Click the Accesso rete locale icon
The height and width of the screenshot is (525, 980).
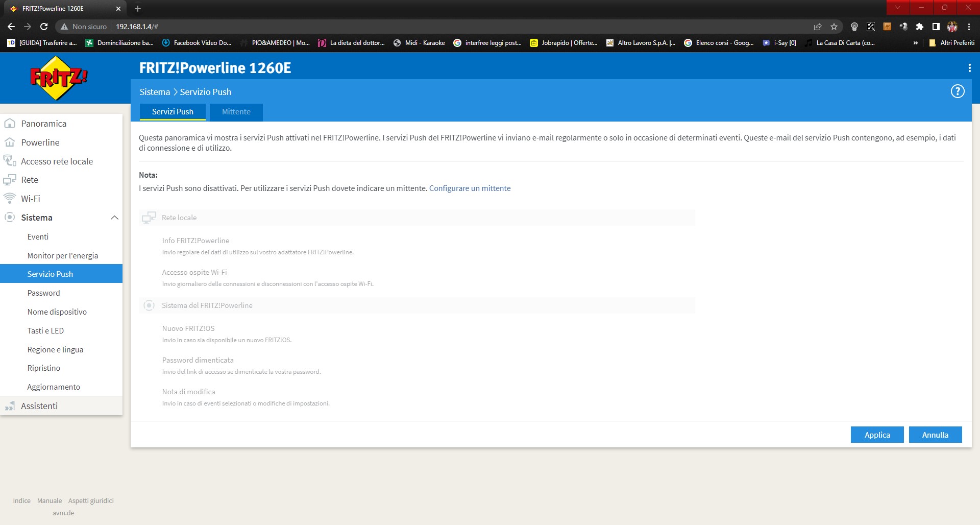coord(10,161)
